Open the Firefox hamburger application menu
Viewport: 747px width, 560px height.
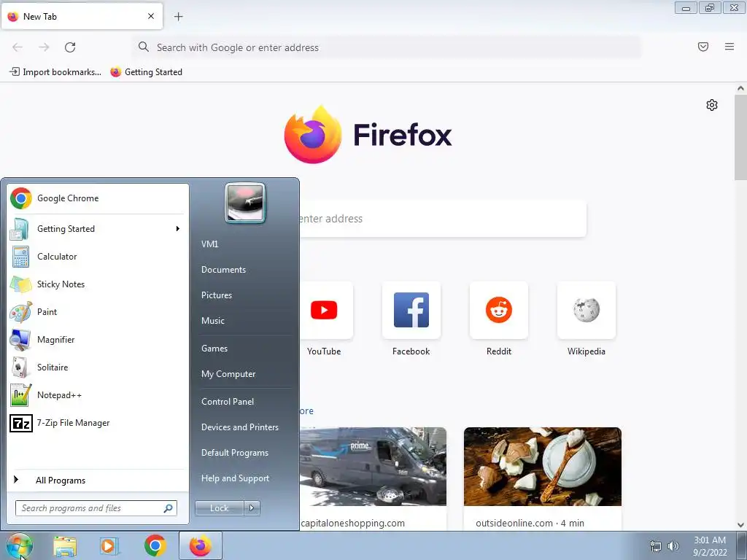729,47
